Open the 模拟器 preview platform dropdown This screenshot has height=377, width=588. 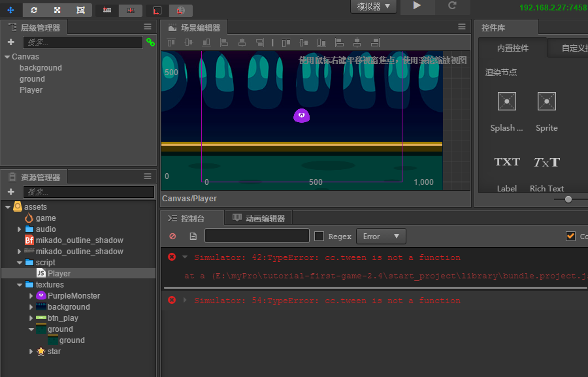pos(374,7)
